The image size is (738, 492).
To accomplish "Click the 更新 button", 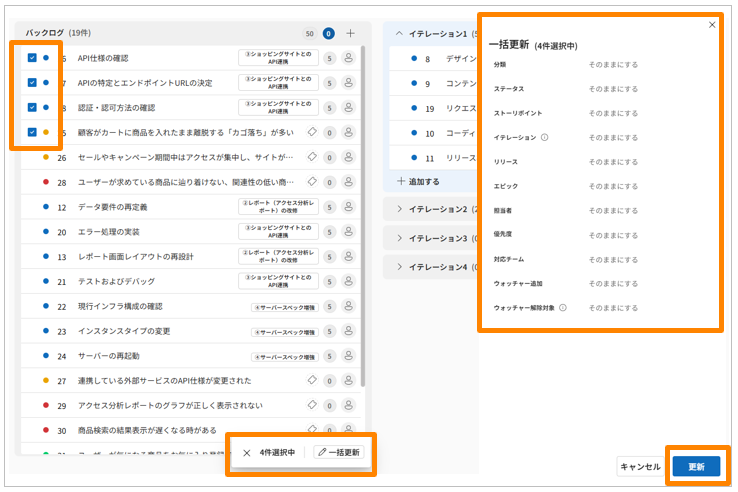I will click(x=696, y=466).
